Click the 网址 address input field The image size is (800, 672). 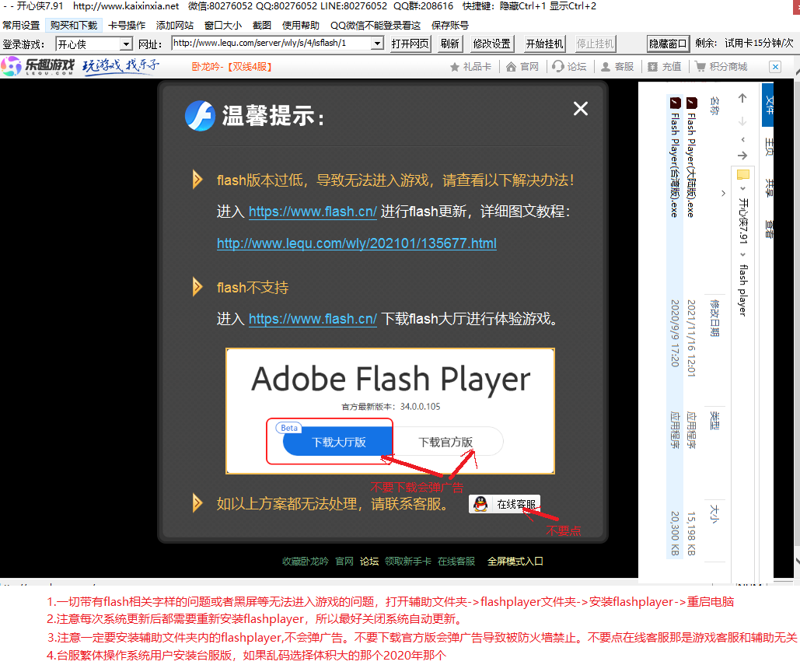click(x=272, y=44)
